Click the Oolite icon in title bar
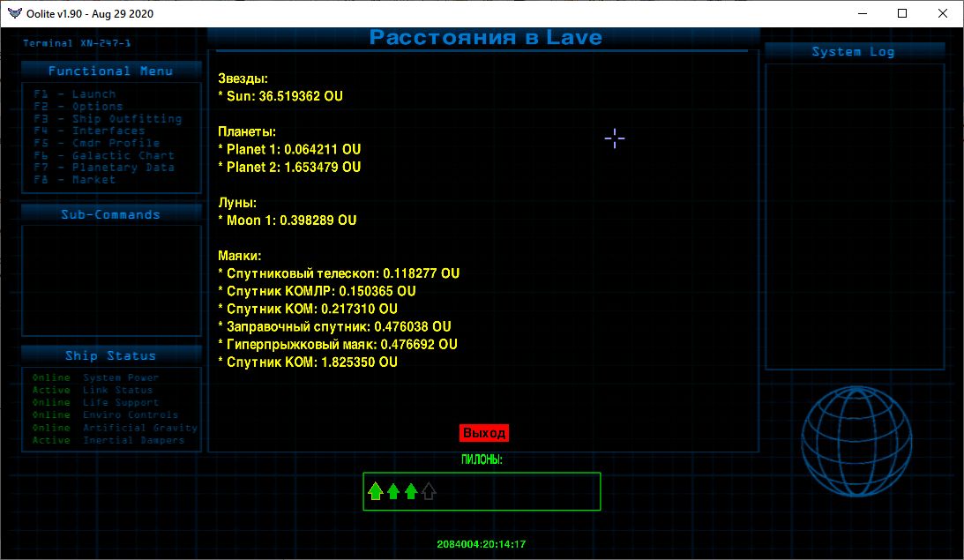Screen dimensions: 964x560 point(13,13)
